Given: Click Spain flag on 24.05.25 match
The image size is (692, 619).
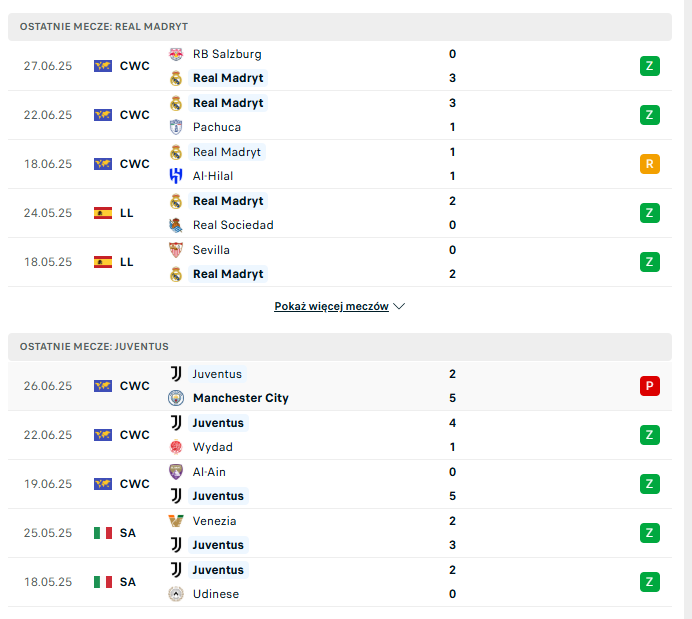Looking at the screenshot, I should point(103,213).
